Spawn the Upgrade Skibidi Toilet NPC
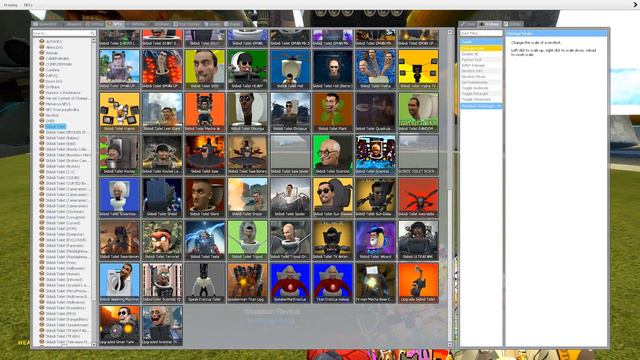The image size is (640, 360). point(418,282)
